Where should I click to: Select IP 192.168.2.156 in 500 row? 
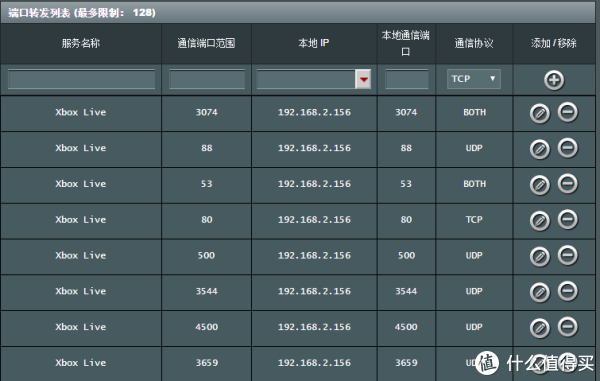coord(314,255)
